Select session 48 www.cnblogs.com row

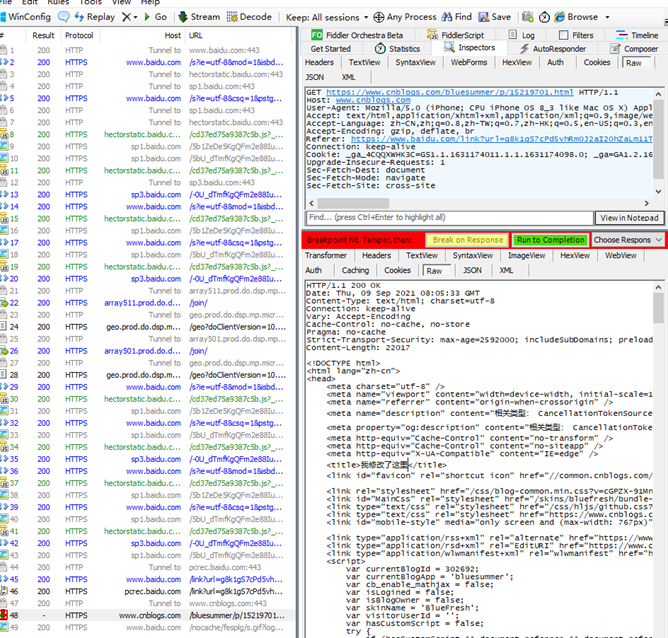pos(148,615)
